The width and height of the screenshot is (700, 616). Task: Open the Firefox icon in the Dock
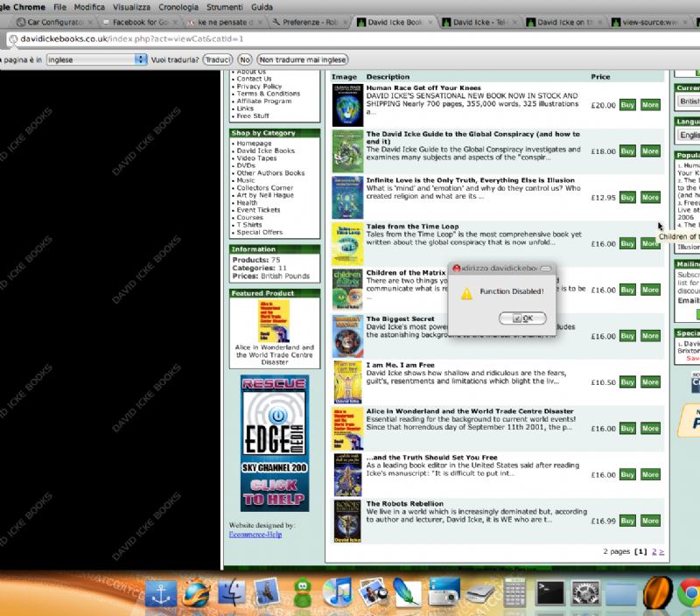coord(195,592)
